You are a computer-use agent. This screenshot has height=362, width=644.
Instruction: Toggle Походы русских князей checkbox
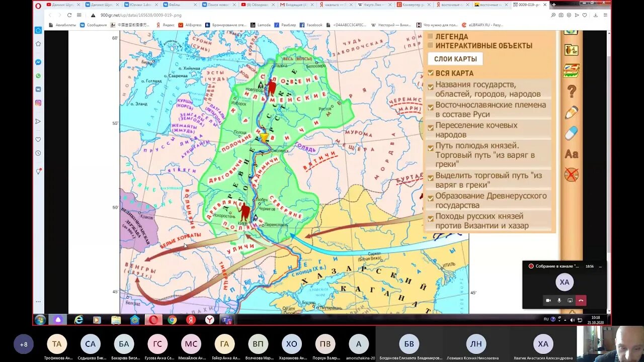click(x=431, y=218)
